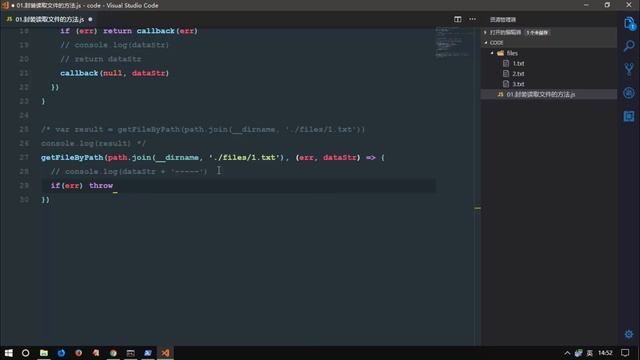Click the yellow overview ruler marker
Screen dimensions: 640x360
[x=478, y=209]
